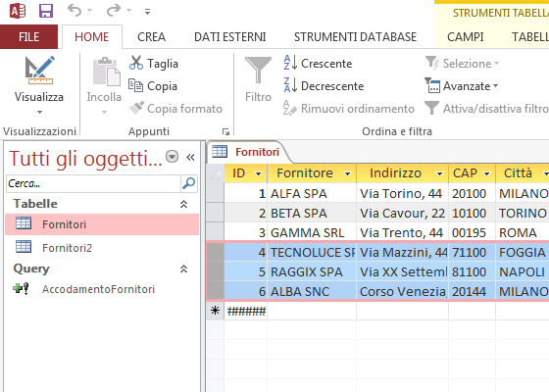Screen dimensions: 549x392
Task: Click the Visualizza view icon
Action: coord(39,71)
